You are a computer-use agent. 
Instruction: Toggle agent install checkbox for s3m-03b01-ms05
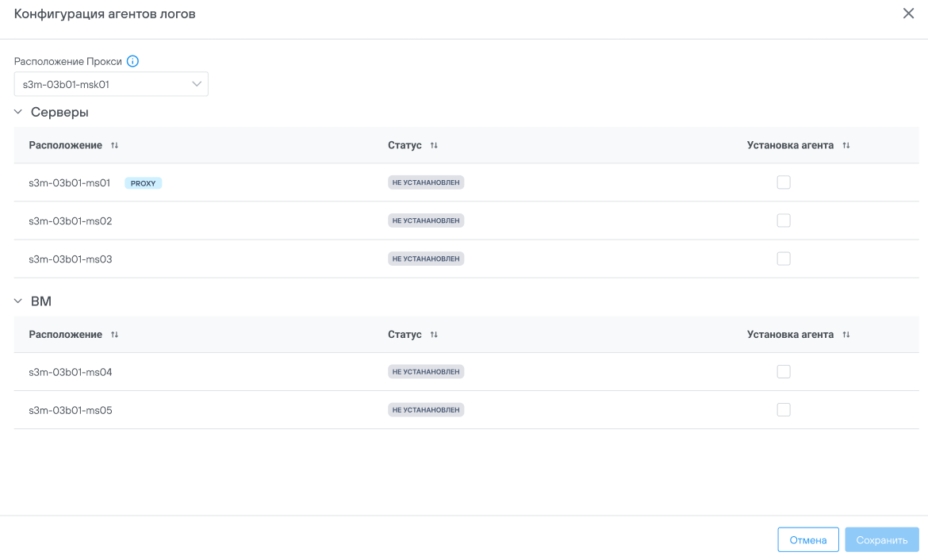coord(784,410)
